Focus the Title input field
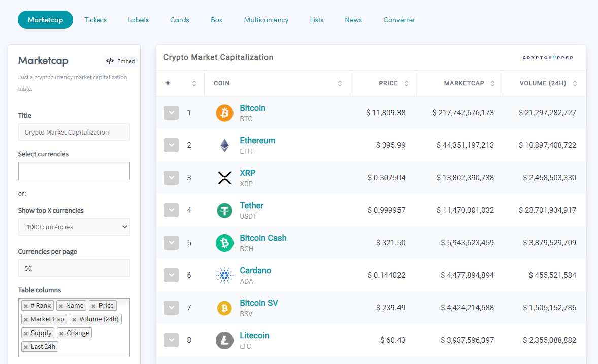Screen dimensions: 598x364 pyautogui.click(x=74, y=132)
